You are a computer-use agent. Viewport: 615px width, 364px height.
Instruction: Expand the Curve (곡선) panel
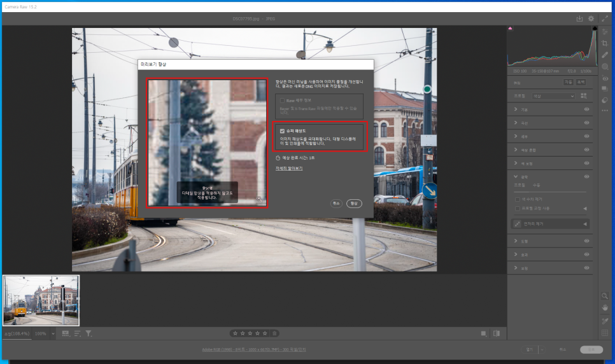coord(516,123)
